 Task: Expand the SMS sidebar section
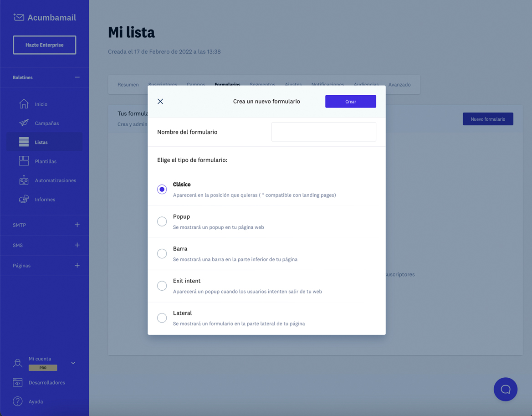click(x=77, y=245)
